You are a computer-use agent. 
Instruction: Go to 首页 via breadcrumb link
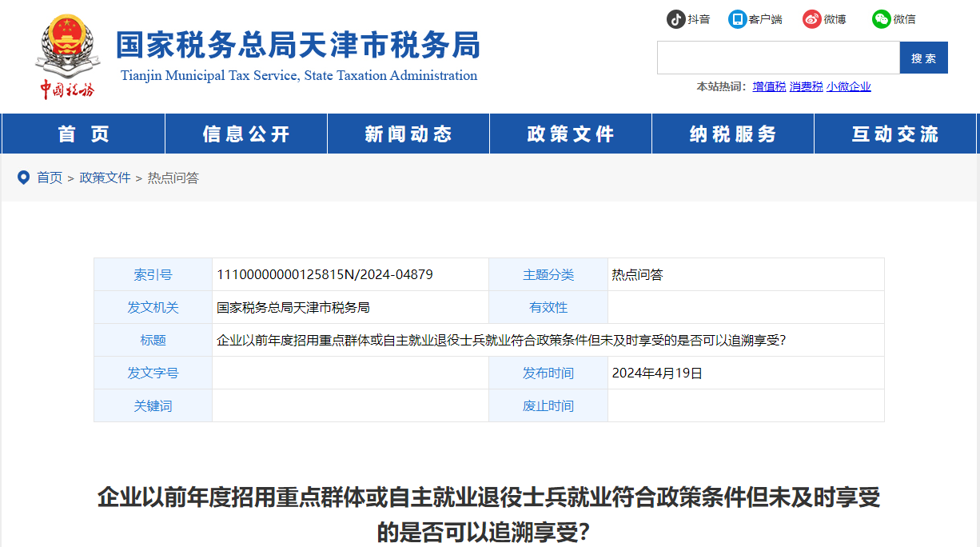pos(50,178)
